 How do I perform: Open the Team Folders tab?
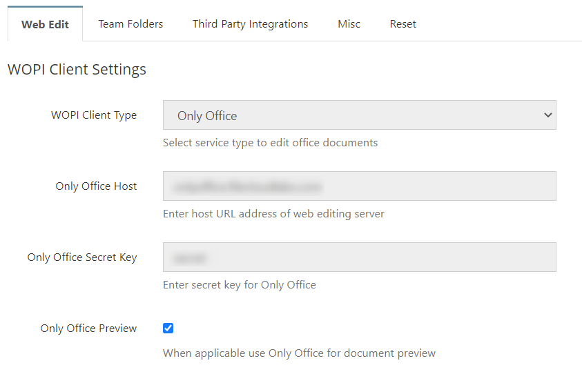(130, 24)
